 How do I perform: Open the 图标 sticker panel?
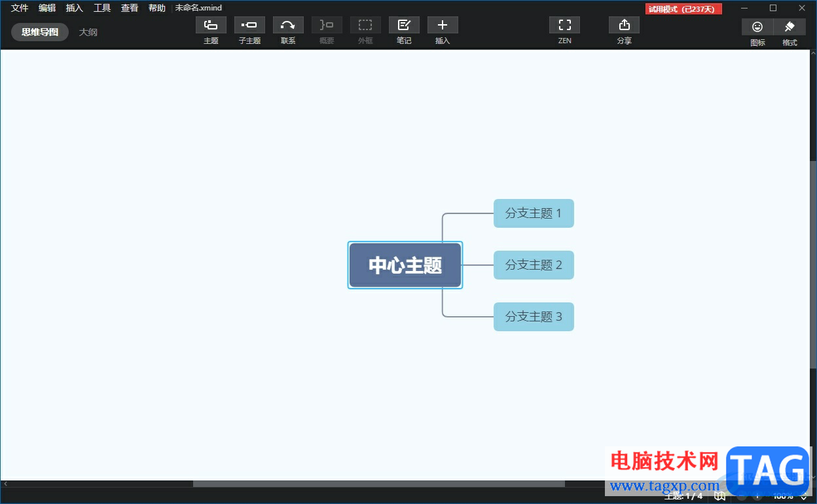click(757, 27)
